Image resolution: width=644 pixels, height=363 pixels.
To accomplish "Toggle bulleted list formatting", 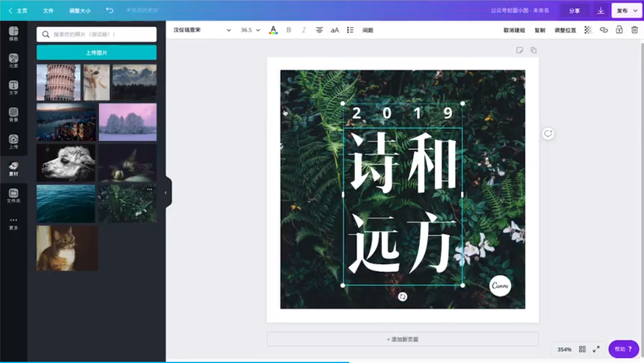I will pyautogui.click(x=350, y=30).
